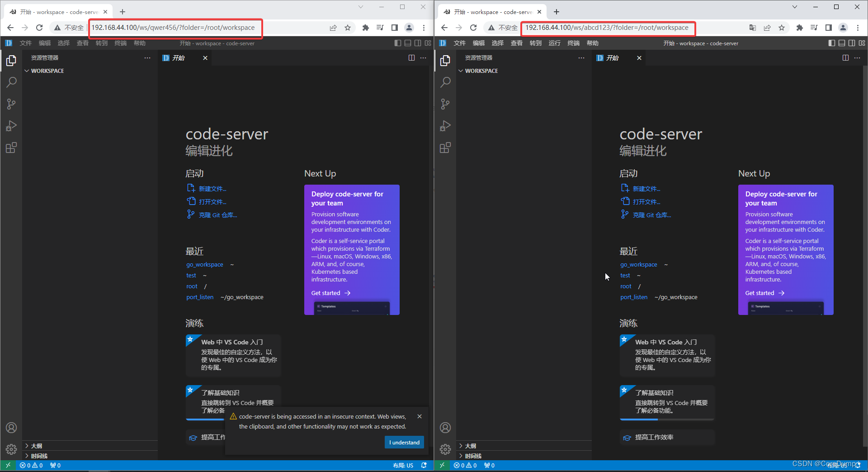The width and height of the screenshot is (868, 472).
Task: Toggle panel in left window title bar
Action: coord(408,43)
